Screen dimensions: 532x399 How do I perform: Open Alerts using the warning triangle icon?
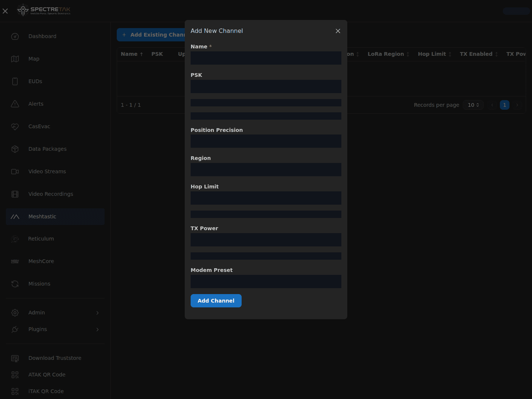[x=15, y=104]
